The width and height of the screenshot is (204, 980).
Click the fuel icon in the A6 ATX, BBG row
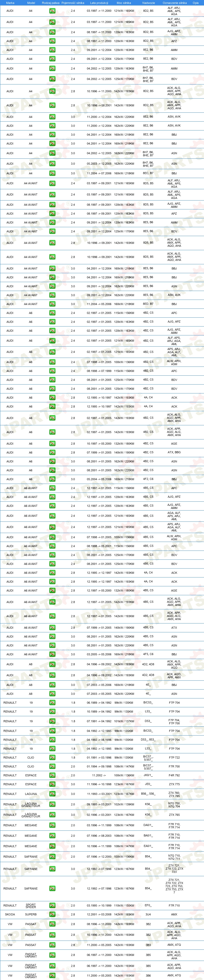[x=52, y=452]
